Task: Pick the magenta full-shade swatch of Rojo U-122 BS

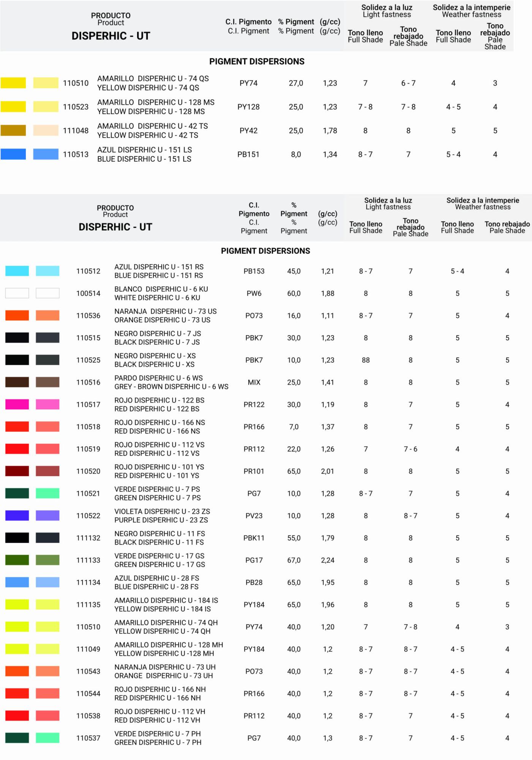Action: [17, 404]
